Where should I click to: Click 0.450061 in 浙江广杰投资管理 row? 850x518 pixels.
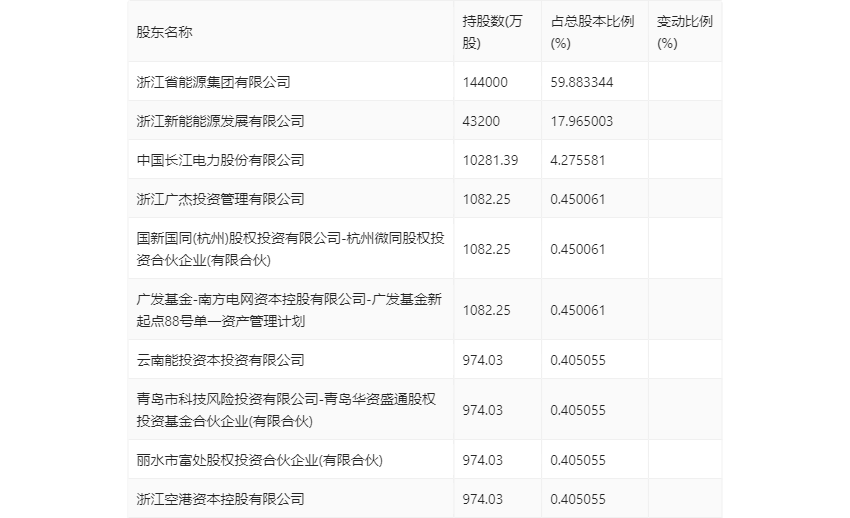pyautogui.click(x=578, y=199)
